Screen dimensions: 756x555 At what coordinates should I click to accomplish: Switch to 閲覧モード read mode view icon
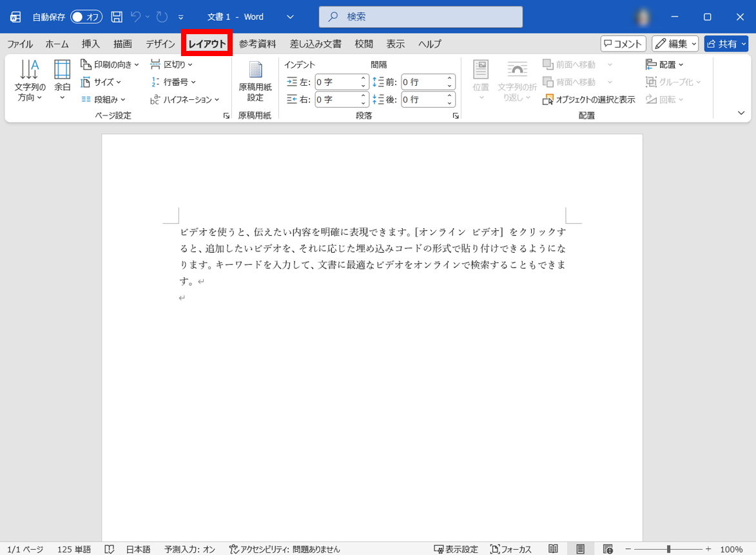pos(553,549)
